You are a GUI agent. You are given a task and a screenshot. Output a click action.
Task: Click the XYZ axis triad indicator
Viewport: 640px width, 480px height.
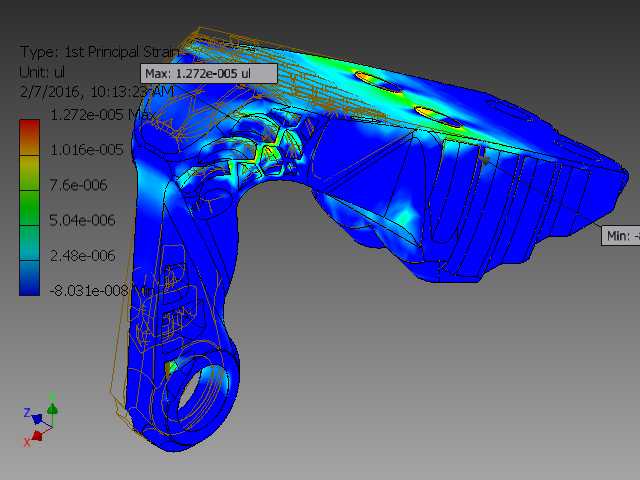coord(40,420)
